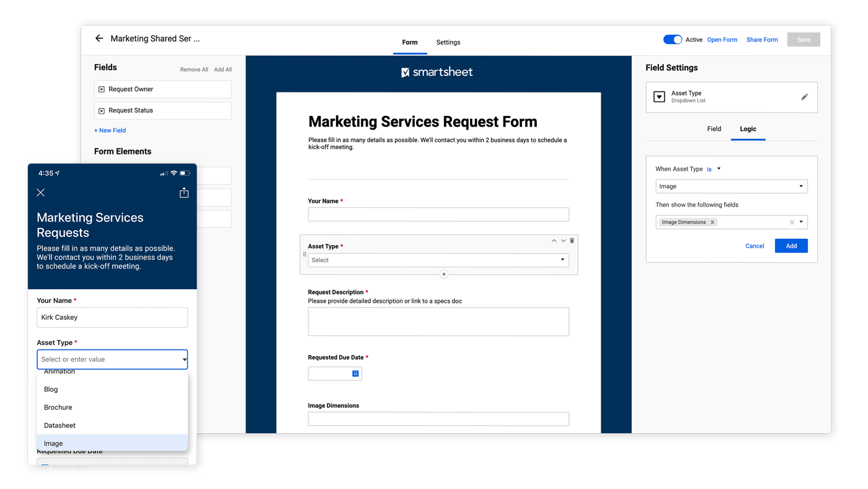Click Add to save the logic rule

tap(791, 245)
